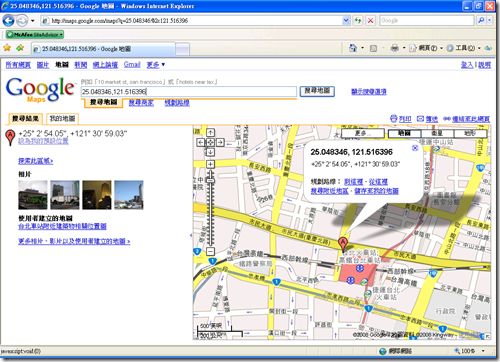Click the 登入 sign-in link
The width and height of the screenshot is (500, 362).
coord(467,65)
